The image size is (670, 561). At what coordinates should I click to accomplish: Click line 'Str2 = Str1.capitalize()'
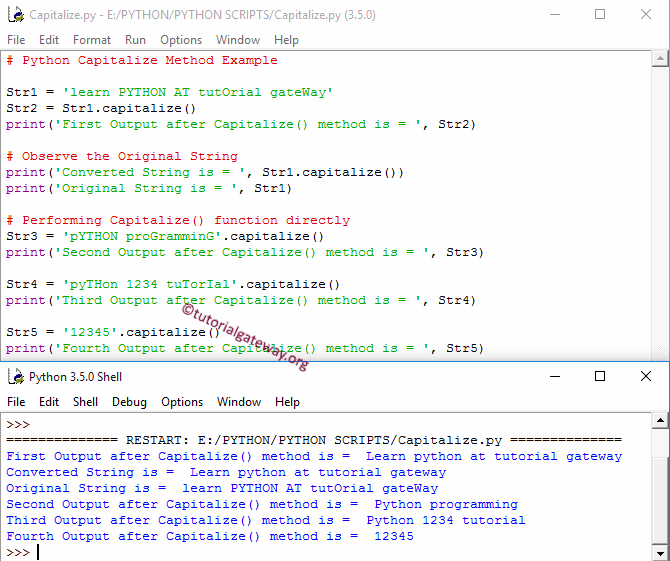101,109
